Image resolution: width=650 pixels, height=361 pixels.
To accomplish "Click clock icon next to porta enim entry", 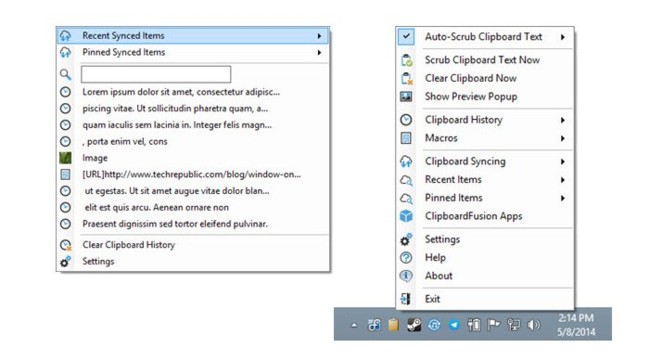I will (x=65, y=141).
